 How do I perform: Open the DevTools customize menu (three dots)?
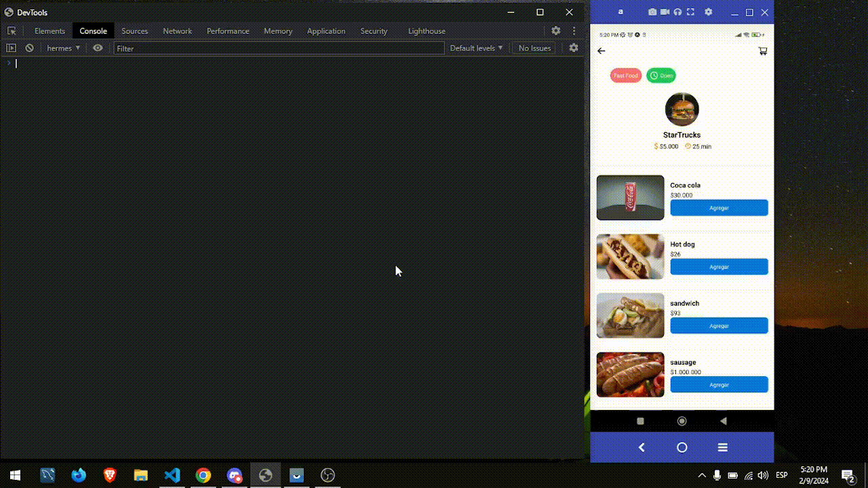pyautogui.click(x=574, y=30)
